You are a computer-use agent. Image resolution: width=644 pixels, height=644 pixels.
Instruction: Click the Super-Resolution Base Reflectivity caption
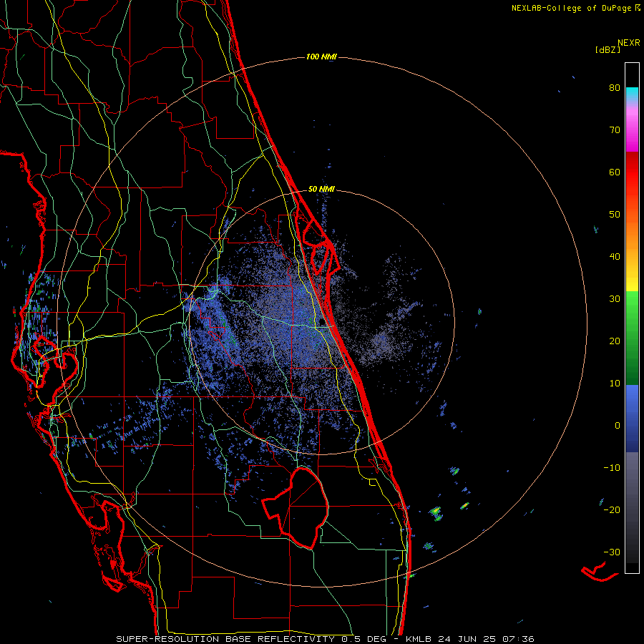[x=252, y=639]
